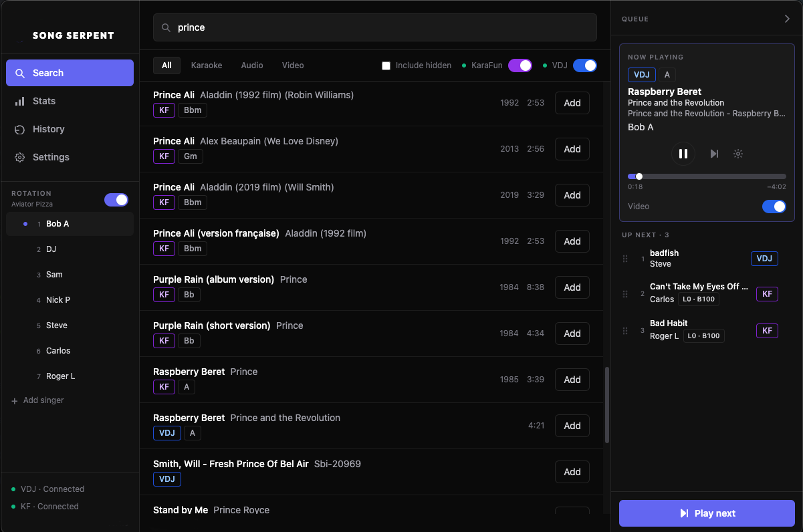
Task: Toggle the Rotation switch
Action: (x=116, y=200)
